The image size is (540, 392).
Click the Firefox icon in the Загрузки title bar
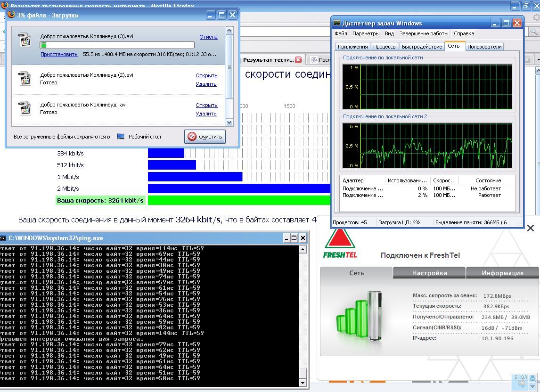(11, 15)
